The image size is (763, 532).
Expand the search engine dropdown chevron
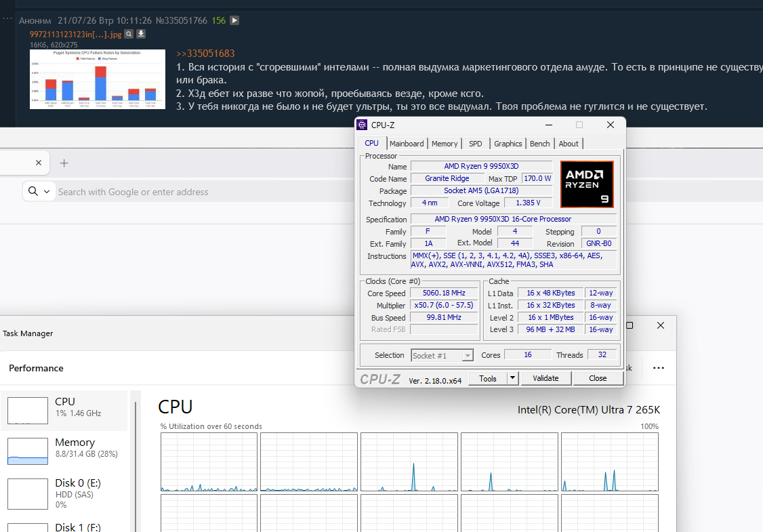tap(47, 192)
